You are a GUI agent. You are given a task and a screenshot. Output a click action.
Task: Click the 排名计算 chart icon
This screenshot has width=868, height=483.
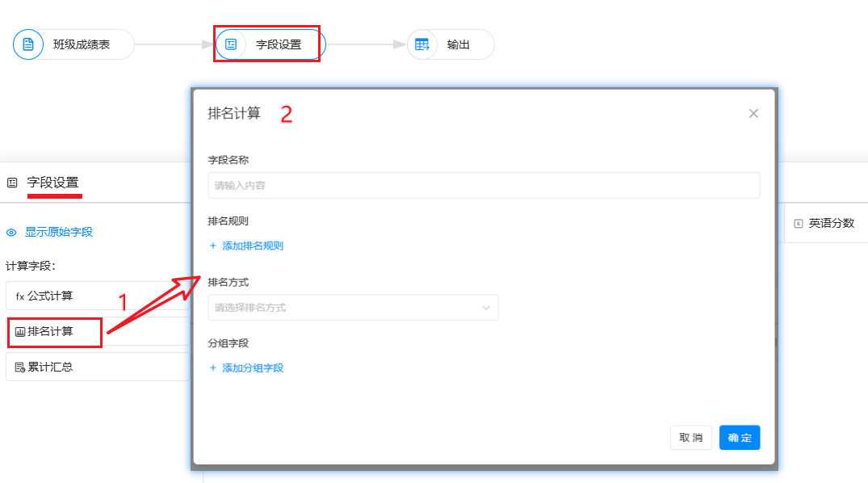(x=20, y=332)
